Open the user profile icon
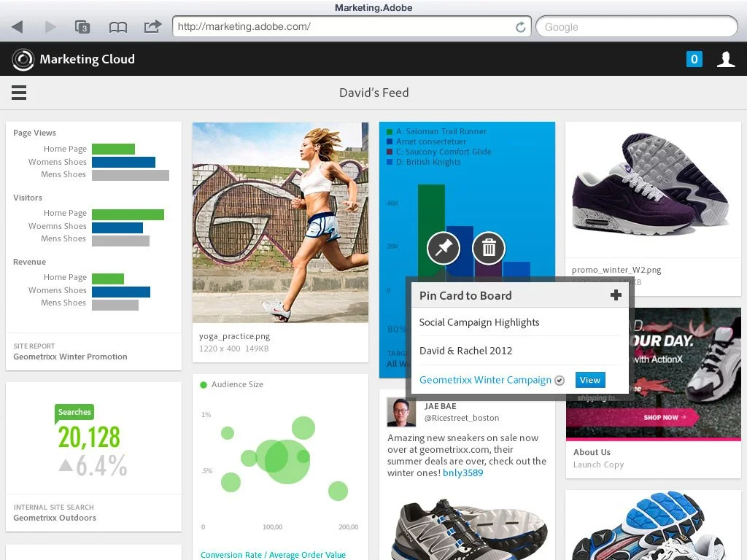747x560 pixels. (726, 59)
